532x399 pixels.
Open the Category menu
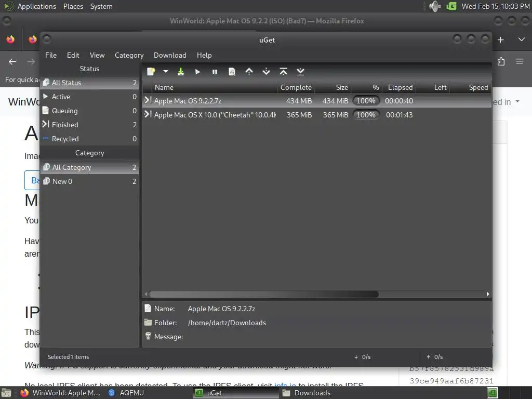(x=129, y=55)
